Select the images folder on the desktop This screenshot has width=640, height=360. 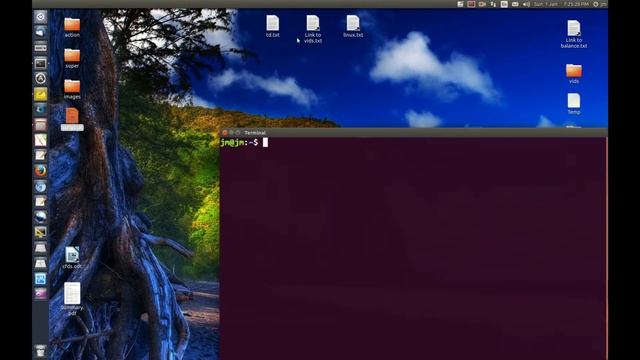click(x=72, y=89)
